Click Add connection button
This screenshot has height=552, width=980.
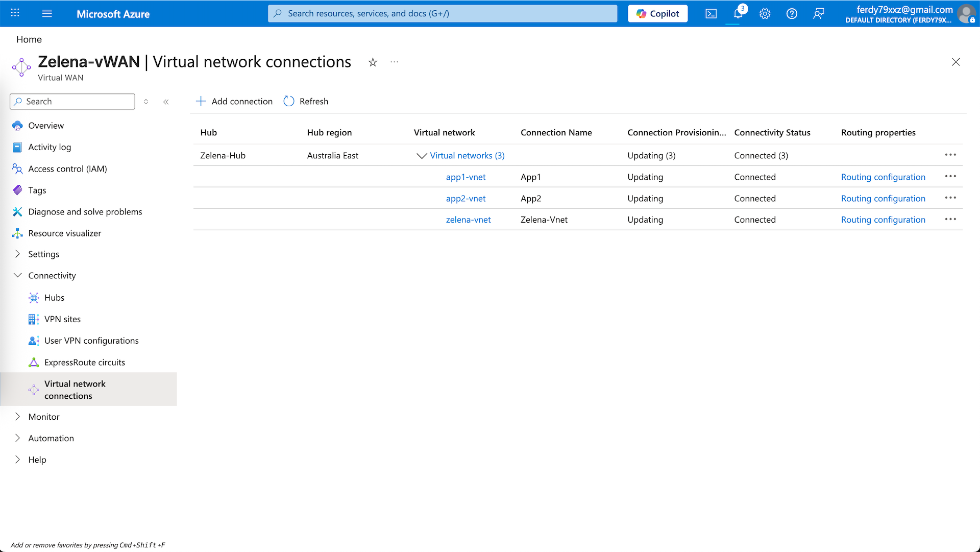(x=235, y=101)
